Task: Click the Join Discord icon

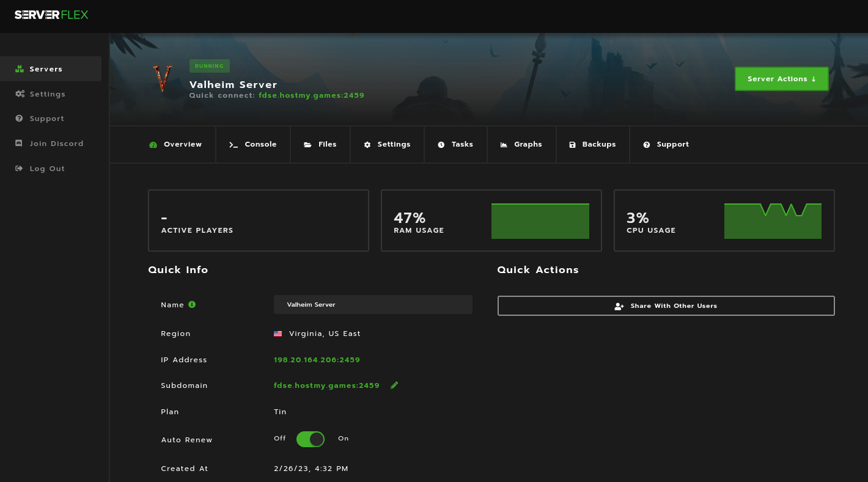Action: tap(19, 144)
